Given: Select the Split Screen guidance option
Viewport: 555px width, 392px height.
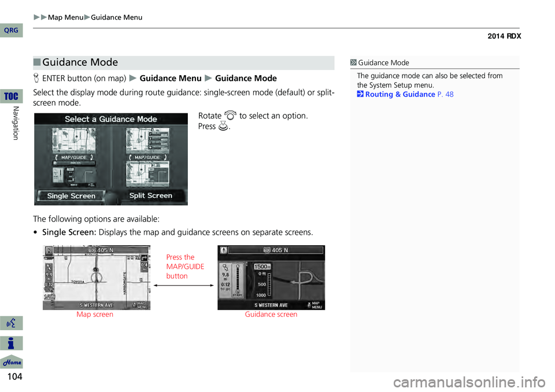Looking at the screenshot, I should (x=150, y=195).
